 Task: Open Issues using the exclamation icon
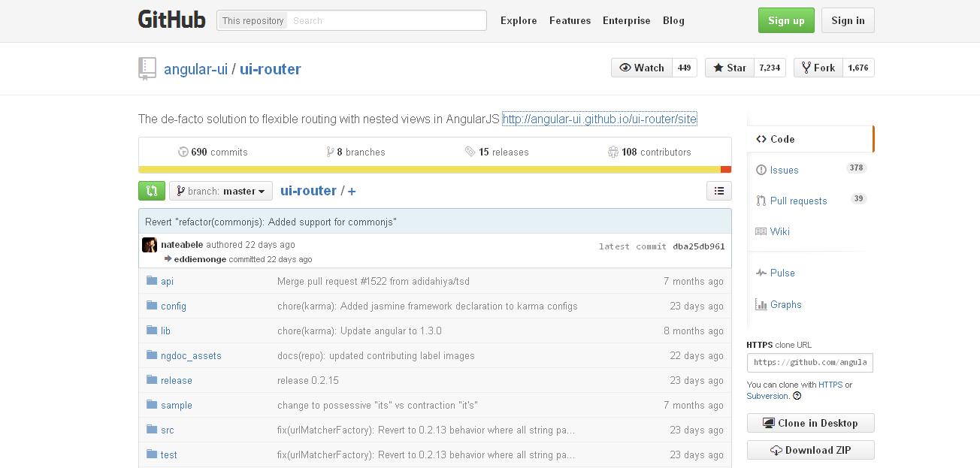tap(761, 170)
